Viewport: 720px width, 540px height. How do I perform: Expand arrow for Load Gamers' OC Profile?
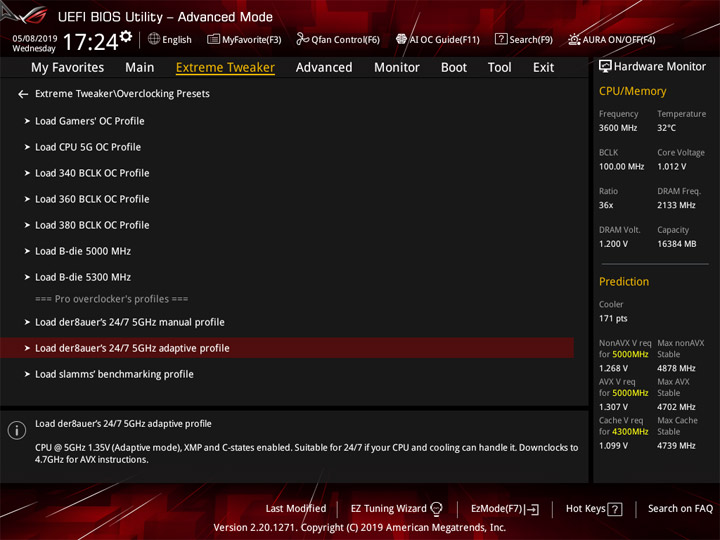[27, 121]
